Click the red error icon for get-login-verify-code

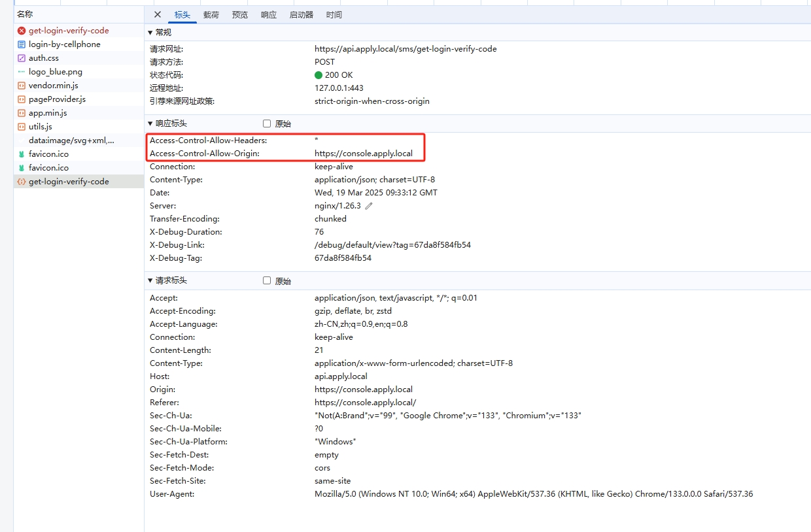pyautogui.click(x=22, y=31)
